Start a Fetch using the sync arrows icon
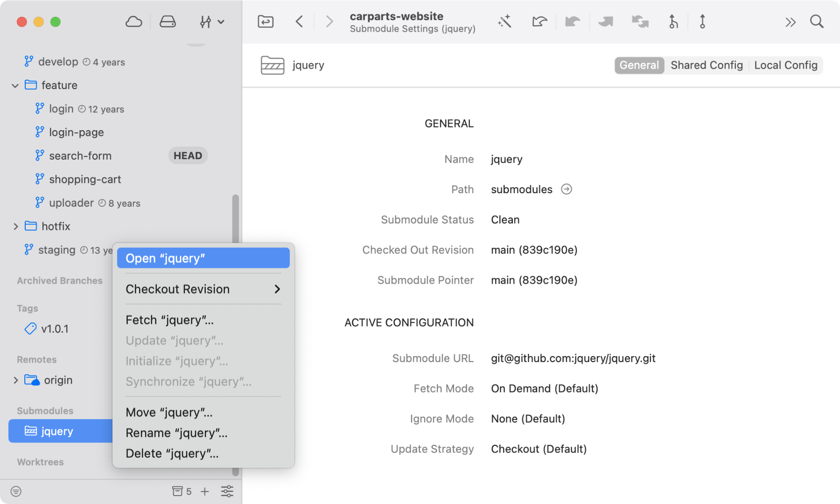 639,21
